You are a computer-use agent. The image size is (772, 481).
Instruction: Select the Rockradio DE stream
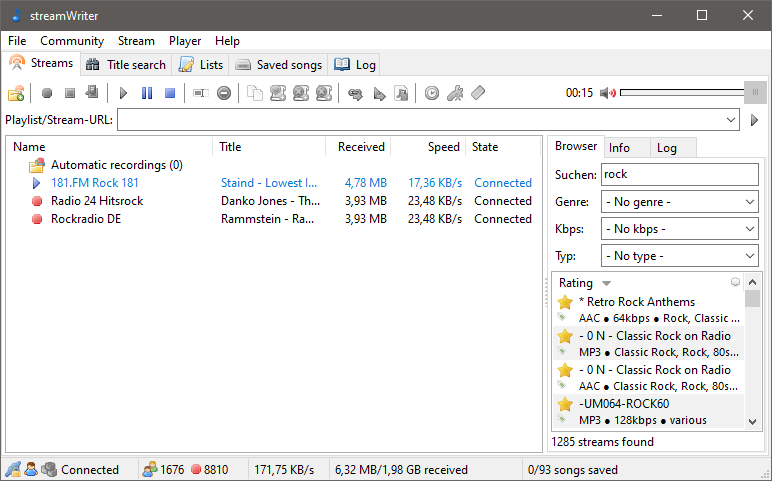point(86,219)
